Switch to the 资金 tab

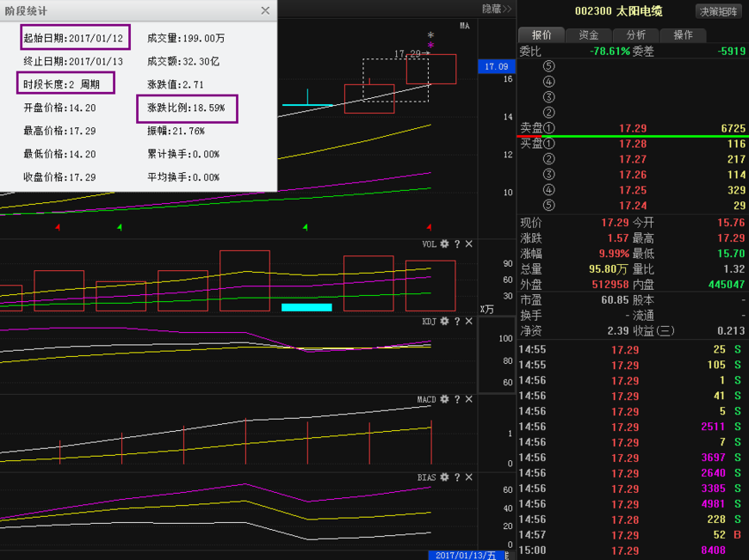589,35
